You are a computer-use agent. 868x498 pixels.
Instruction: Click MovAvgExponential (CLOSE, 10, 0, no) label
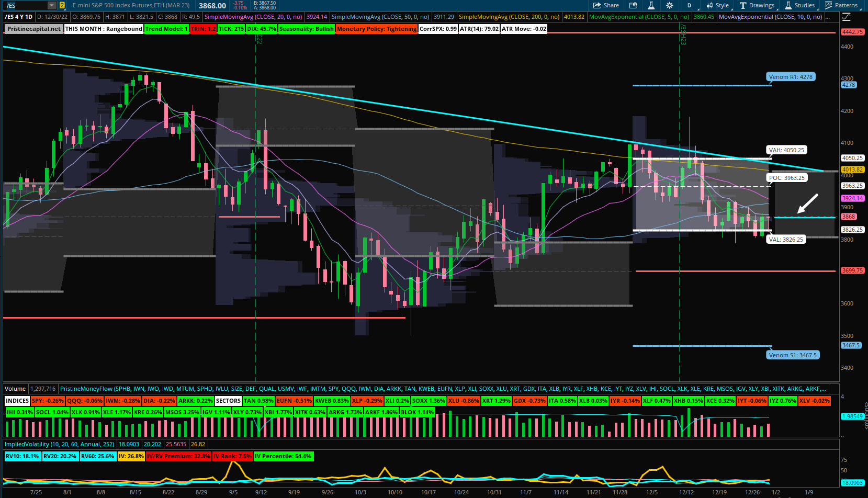coord(770,17)
